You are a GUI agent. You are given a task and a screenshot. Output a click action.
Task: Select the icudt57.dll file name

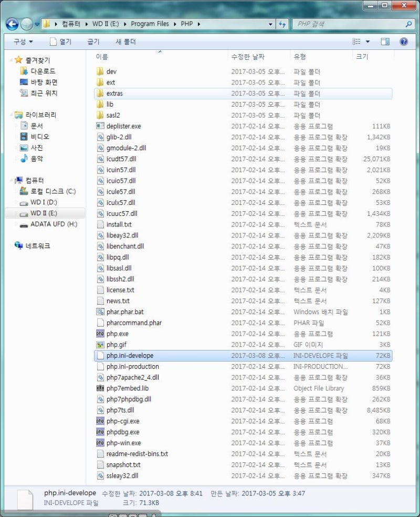point(121,159)
